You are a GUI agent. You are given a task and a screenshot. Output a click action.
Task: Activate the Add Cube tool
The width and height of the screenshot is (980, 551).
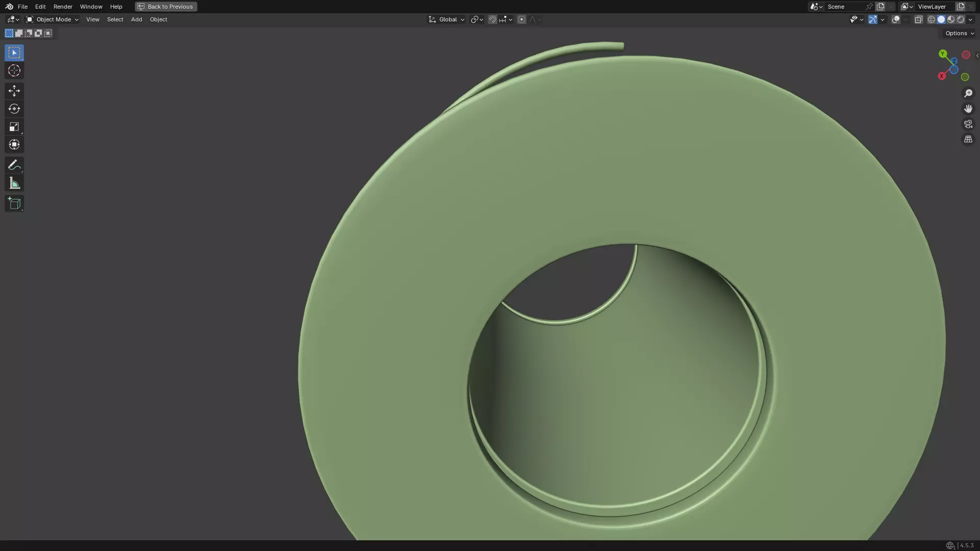click(14, 204)
